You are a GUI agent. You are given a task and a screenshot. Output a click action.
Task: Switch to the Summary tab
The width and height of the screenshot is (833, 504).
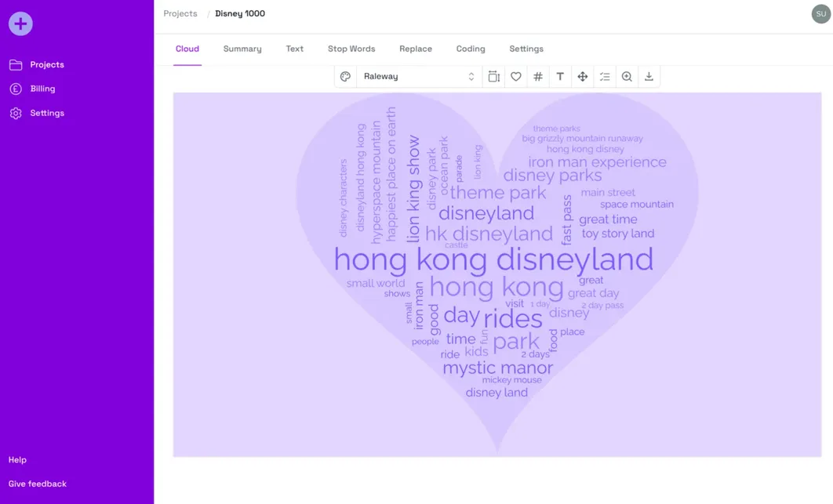[x=242, y=49]
